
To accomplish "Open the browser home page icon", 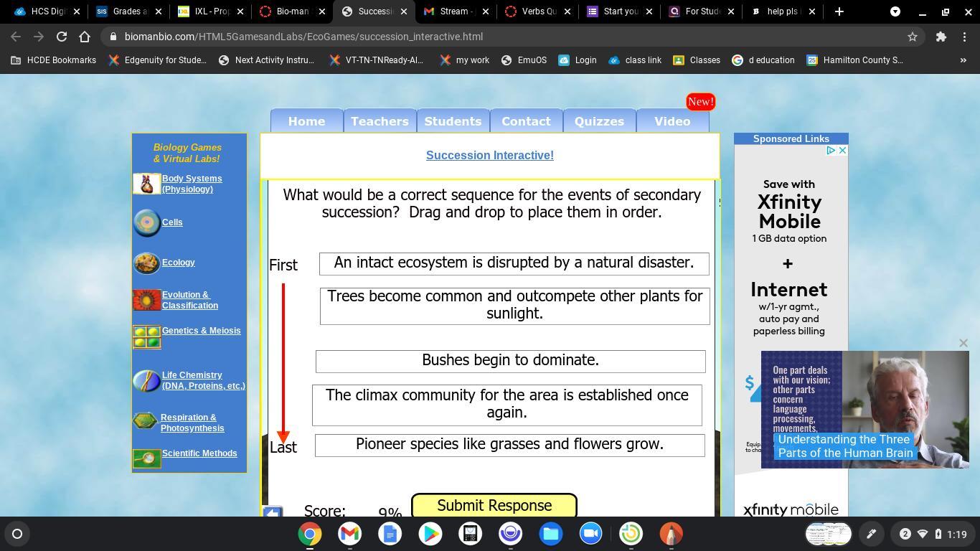I will point(85,37).
